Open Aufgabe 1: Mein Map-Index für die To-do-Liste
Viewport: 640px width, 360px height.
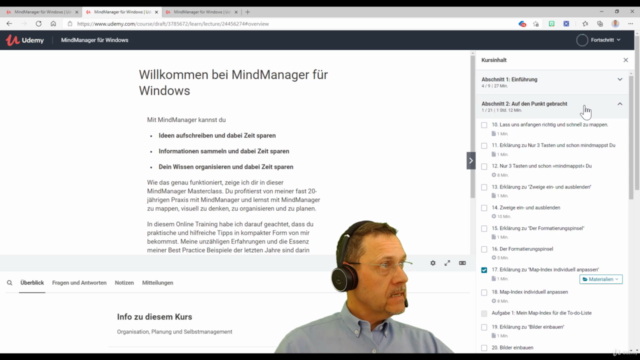(541, 313)
